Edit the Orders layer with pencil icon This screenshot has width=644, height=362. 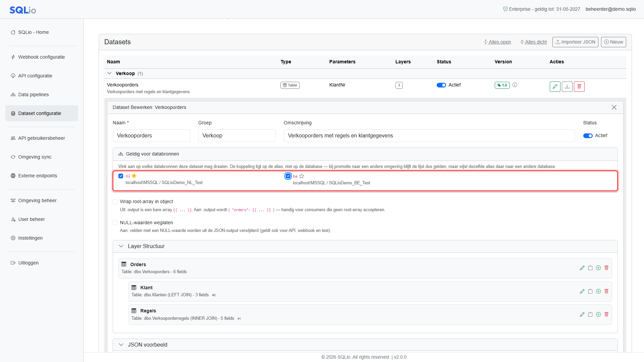(582, 268)
